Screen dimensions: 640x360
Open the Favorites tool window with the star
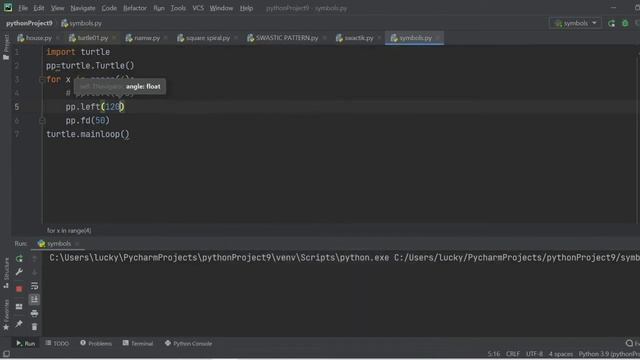6,315
